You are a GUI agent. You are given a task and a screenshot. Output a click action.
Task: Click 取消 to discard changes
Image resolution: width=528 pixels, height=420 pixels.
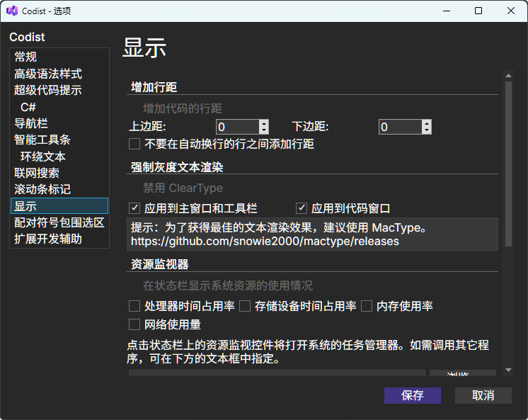click(483, 395)
